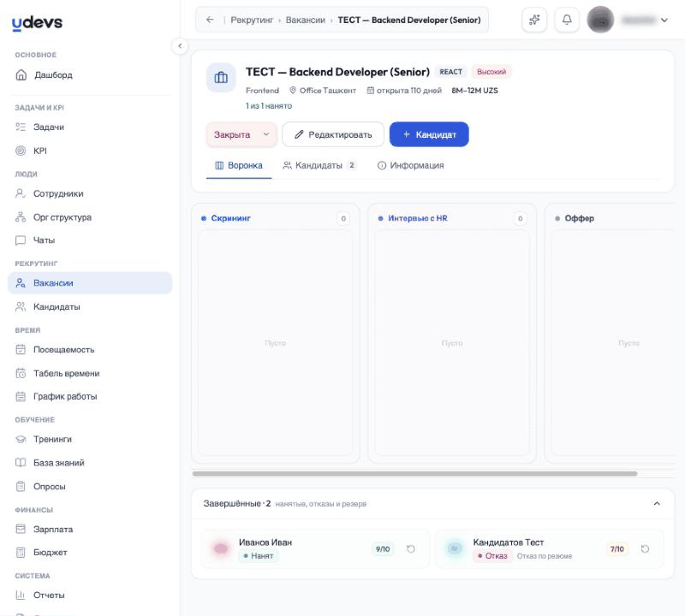Open Дашборд in the sidebar
685x616 pixels.
[x=90, y=75]
